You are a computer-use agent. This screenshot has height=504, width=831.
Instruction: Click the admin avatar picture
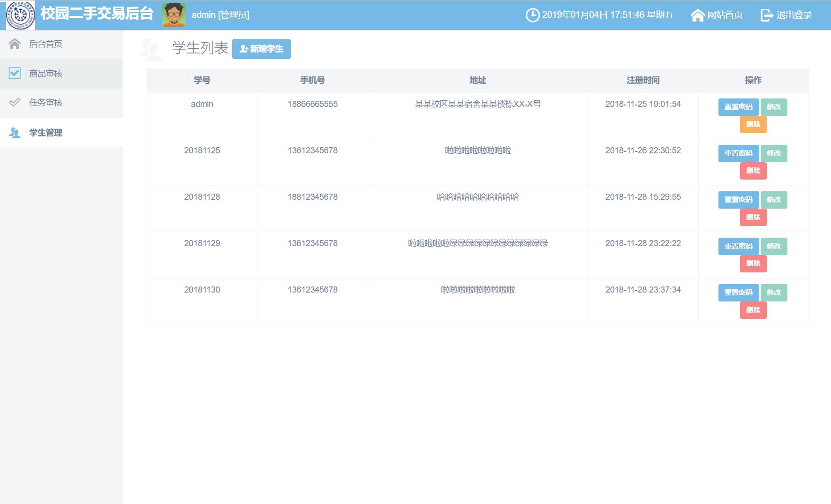(x=174, y=15)
